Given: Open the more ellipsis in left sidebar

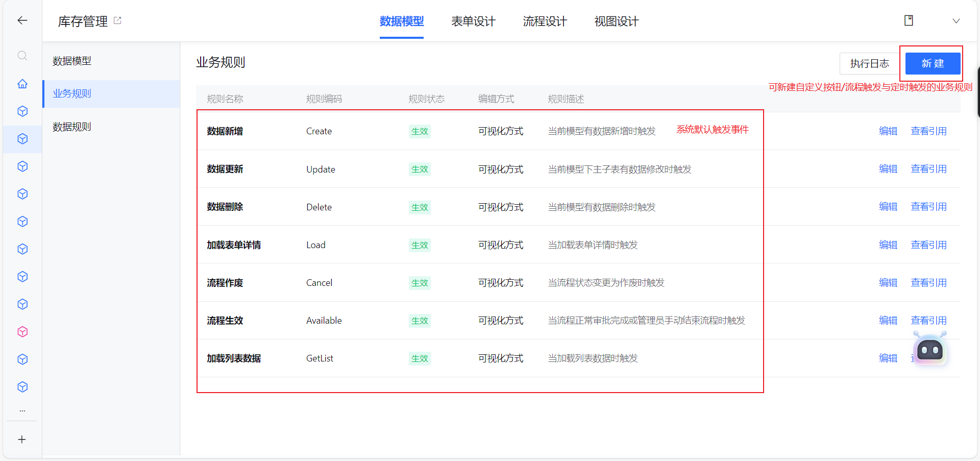Looking at the screenshot, I should (22, 410).
